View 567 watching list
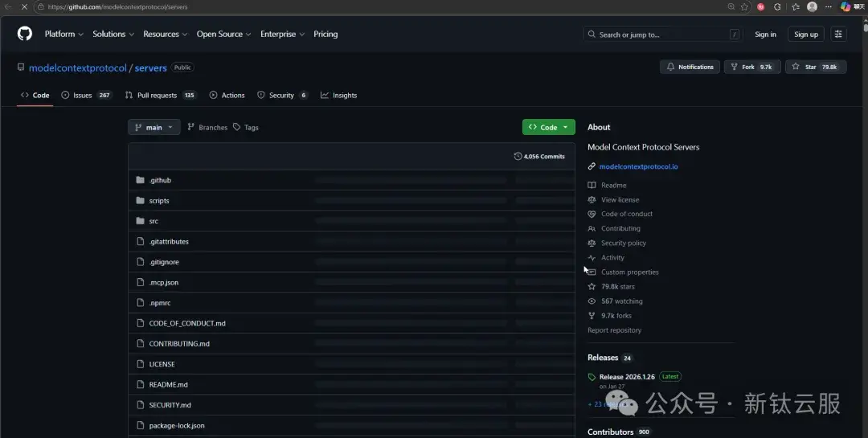This screenshot has width=868, height=438. tap(621, 301)
